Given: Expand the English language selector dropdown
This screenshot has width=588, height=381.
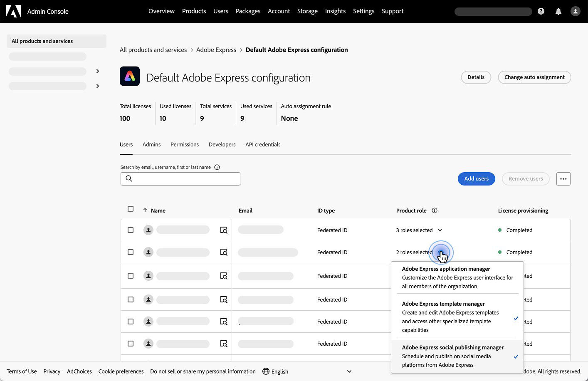Looking at the screenshot, I should click(349, 371).
